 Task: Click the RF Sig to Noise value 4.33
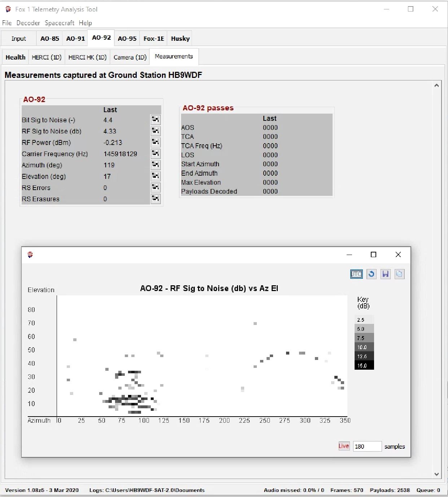(110, 131)
